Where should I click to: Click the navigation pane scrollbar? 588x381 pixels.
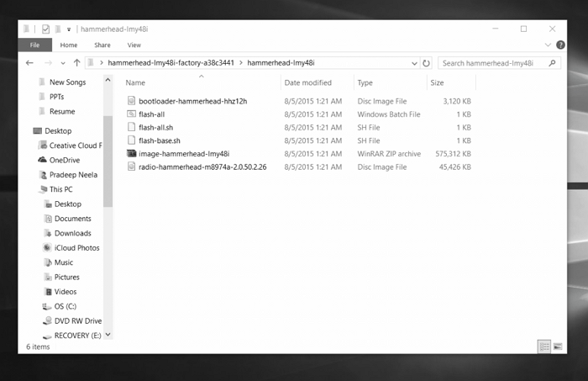tap(108, 160)
